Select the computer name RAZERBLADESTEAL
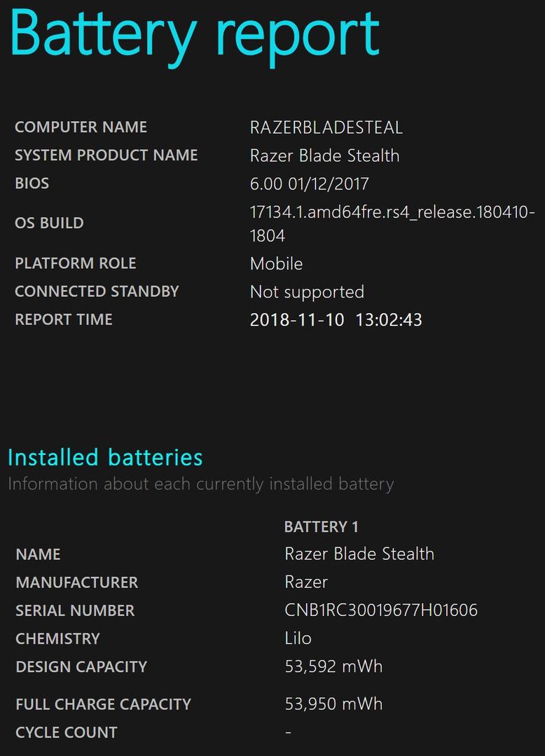Screen dimensions: 545x756 pos(326,128)
